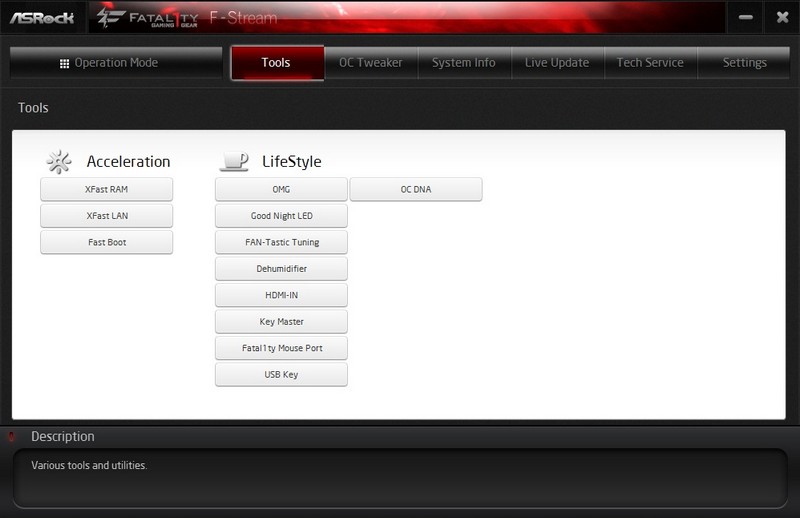Open the Settings tab
The image size is (800, 518).
point(744,63)
